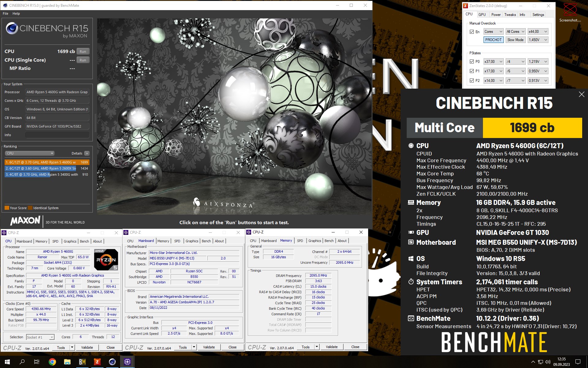Click Info field in Your System
The height and width of the screenshot is (368, 588).
click(57, 135)
